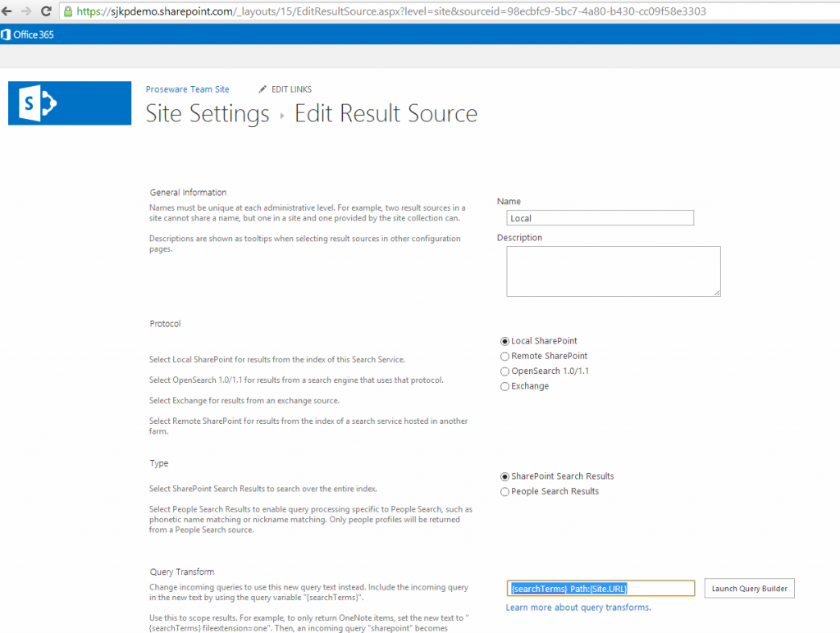Viewport: 840px width, 633px height.
Task: Navigate back using the browser back arrow
Action: tap(10, 11)
